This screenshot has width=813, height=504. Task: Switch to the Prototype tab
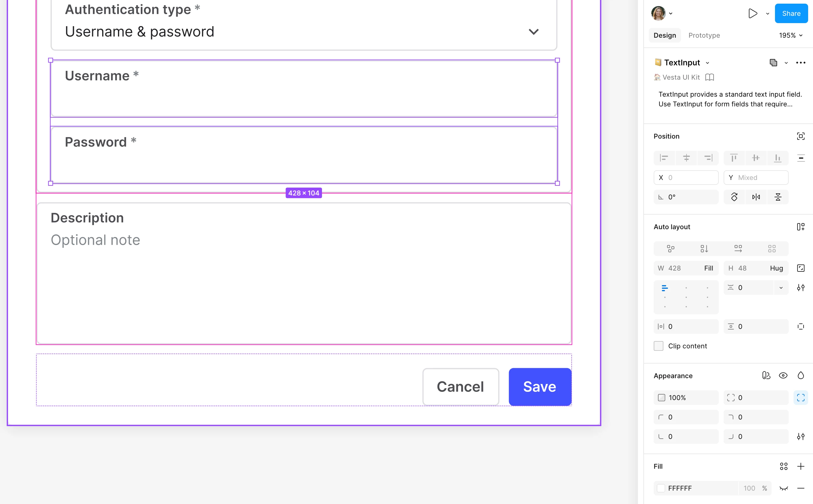tap(704, 35)
